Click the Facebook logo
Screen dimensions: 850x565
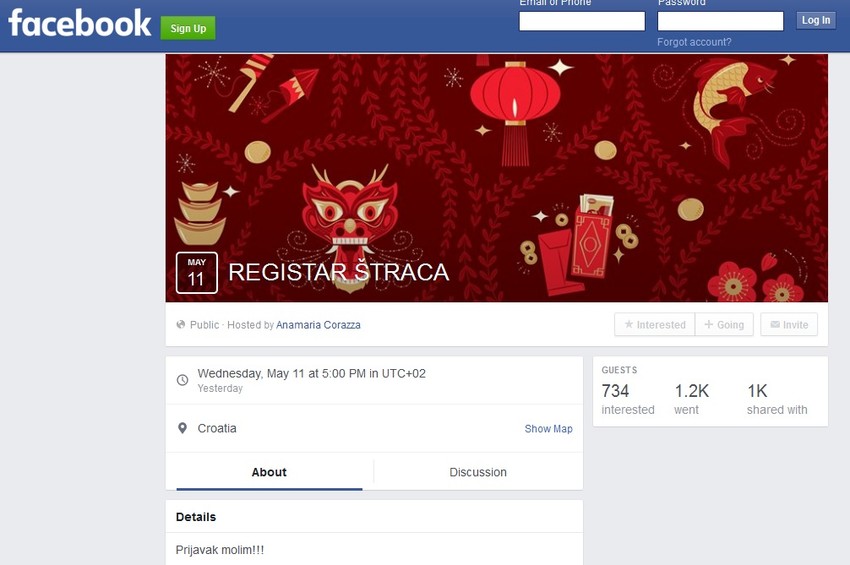pyautogui.click(x=80, y=23)
